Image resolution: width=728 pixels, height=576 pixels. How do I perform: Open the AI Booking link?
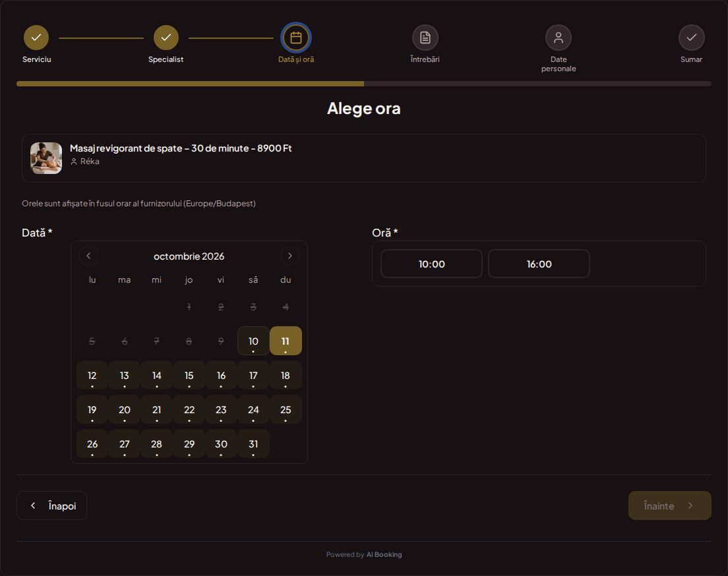384,554
